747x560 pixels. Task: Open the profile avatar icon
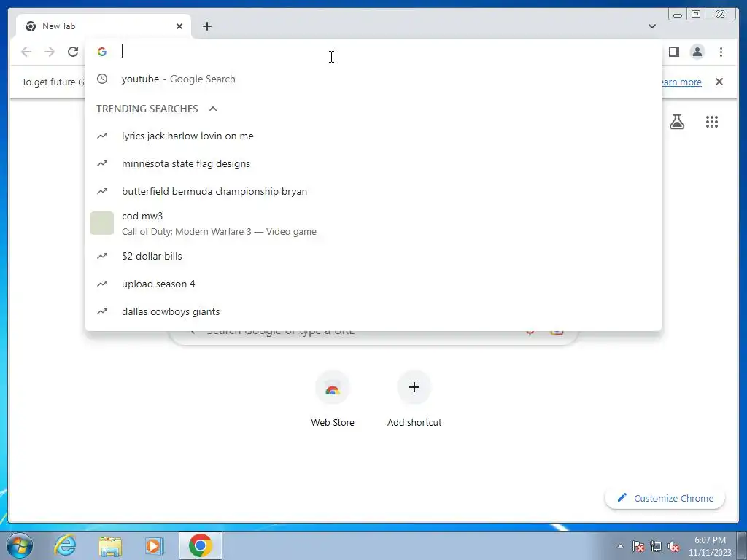pos(697,52)
